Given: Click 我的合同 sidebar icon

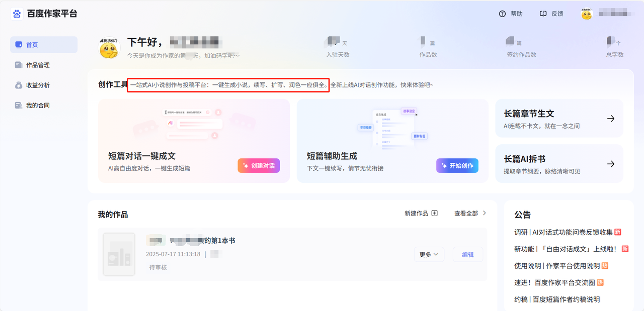Looking at the screenshot, I should click(x=19, y=105).
